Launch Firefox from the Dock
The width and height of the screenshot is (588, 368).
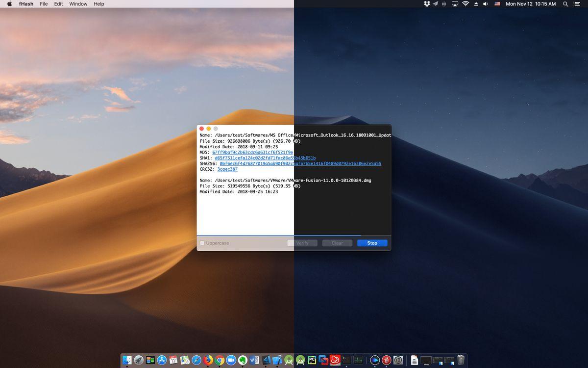208,360
